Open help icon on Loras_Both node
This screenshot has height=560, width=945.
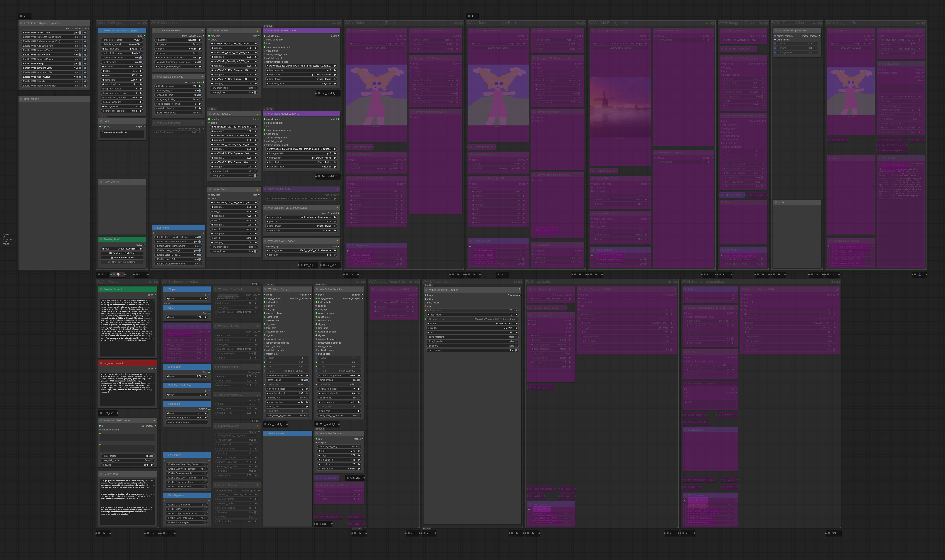click(258, 189)
